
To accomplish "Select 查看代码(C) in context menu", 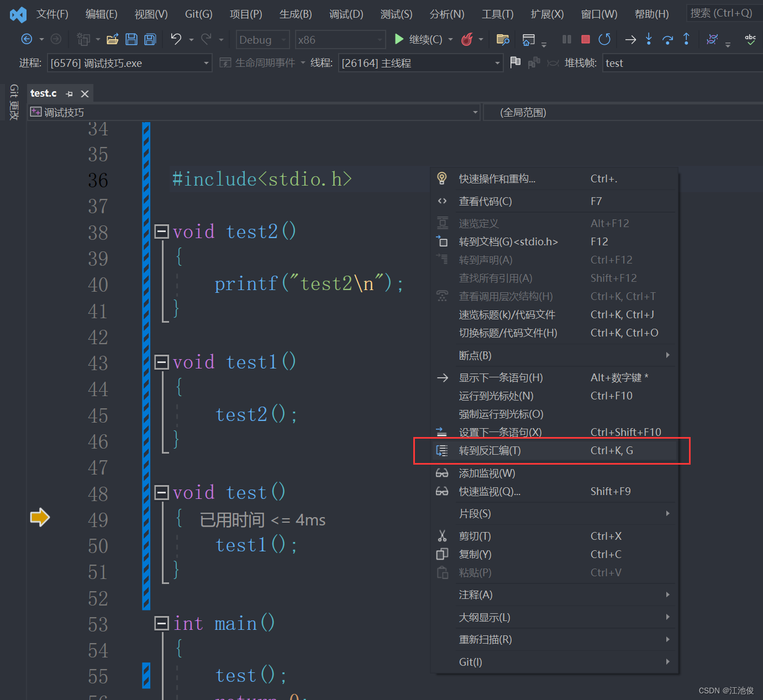I will pos(555,202).
